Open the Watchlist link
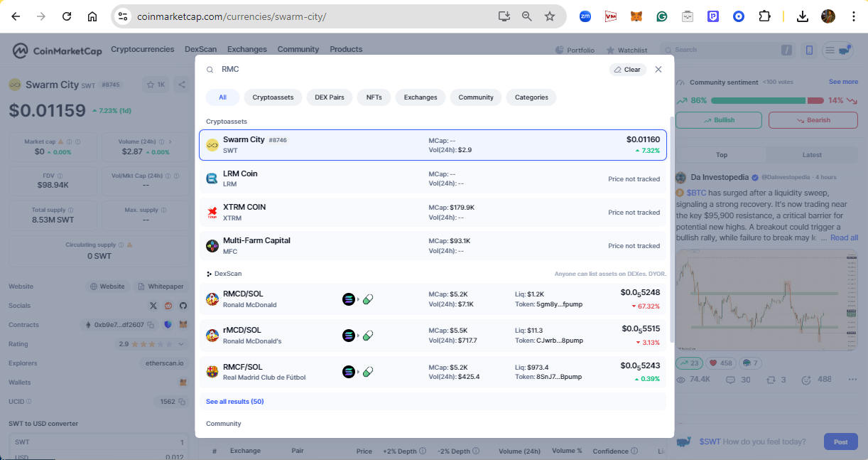Image resolution: width=868 pixels, height=460 pixels. tap(626, 50)
